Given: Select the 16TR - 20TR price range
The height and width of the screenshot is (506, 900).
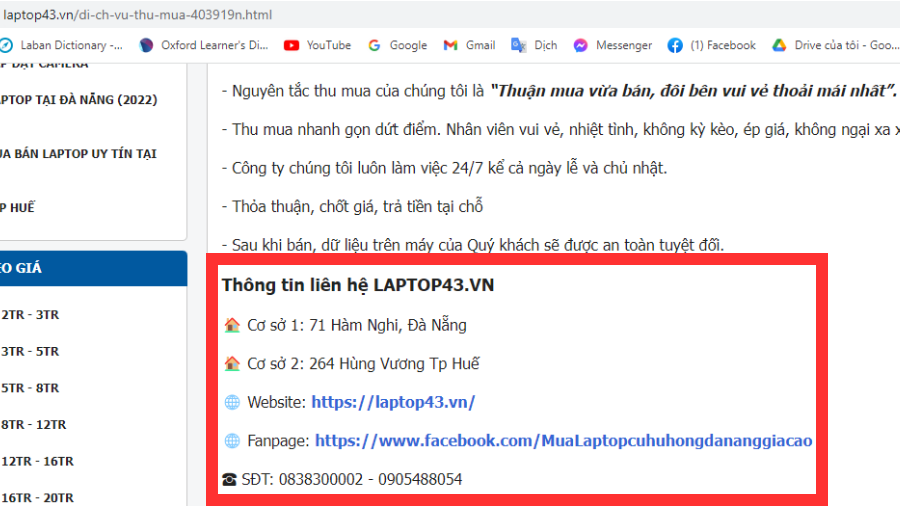Looking at the screenshot, I should [37, 498].
